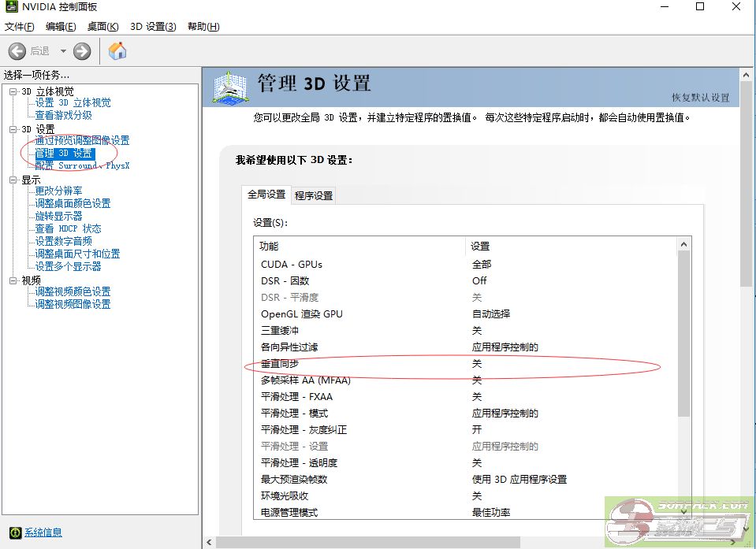Collapse the 视频 tree node
756x549 pixels.
pyautogui.click(x=13, y=280)
